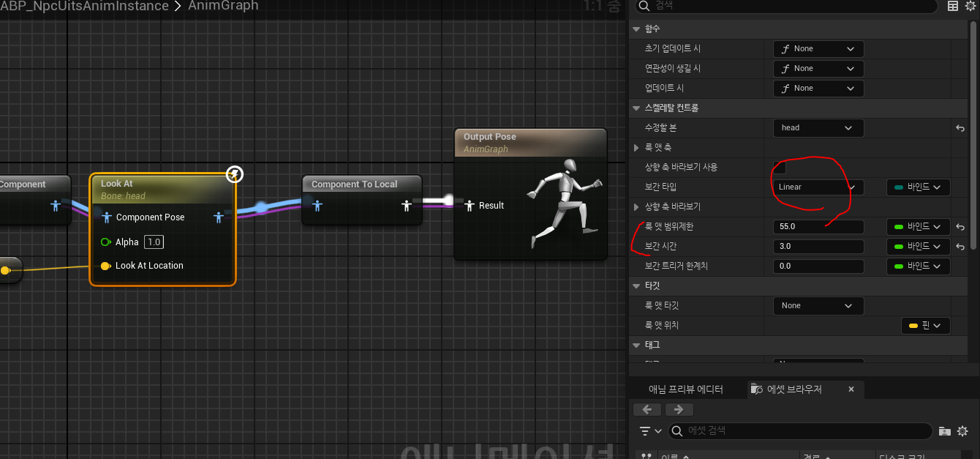Collapse the 스켈레탈 컨트롤 section

point(636,108)
